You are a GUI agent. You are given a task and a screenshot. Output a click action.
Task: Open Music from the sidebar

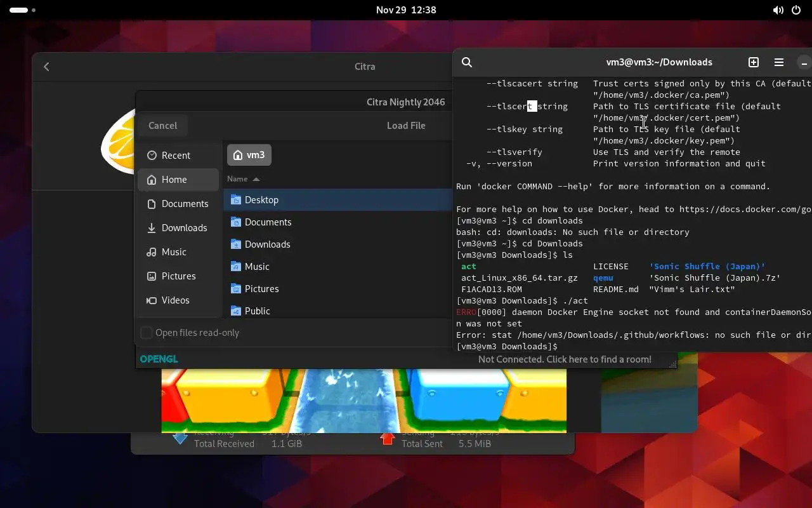(178, 252)
